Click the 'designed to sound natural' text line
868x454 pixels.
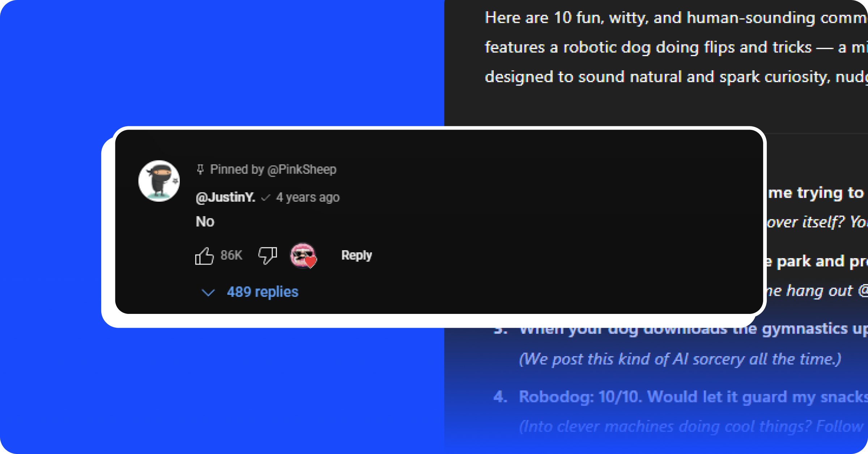pyautogui.click(x=676, y=77)
